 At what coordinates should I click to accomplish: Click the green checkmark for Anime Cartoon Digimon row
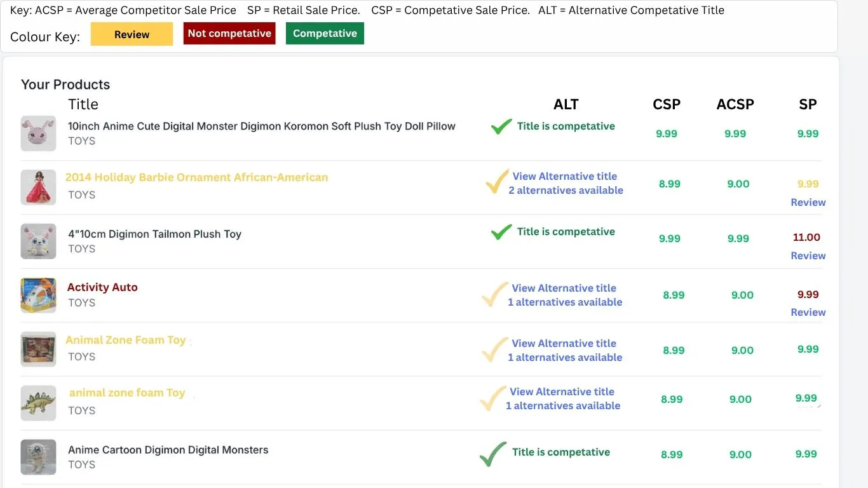493,454
